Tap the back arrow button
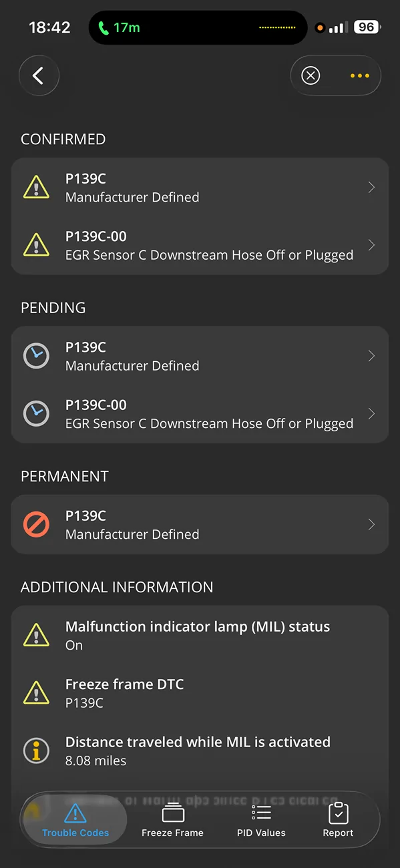 pos(39,75)
